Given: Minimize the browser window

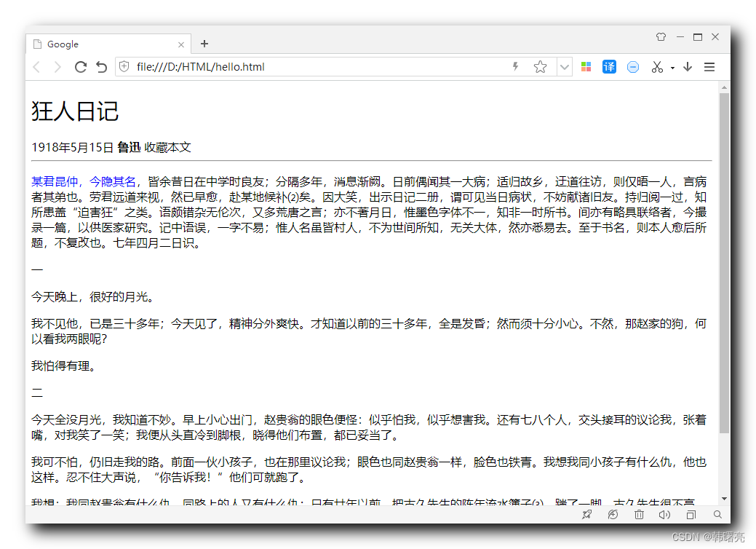Looking at the screenshot, I should click(x=680, y=36).
